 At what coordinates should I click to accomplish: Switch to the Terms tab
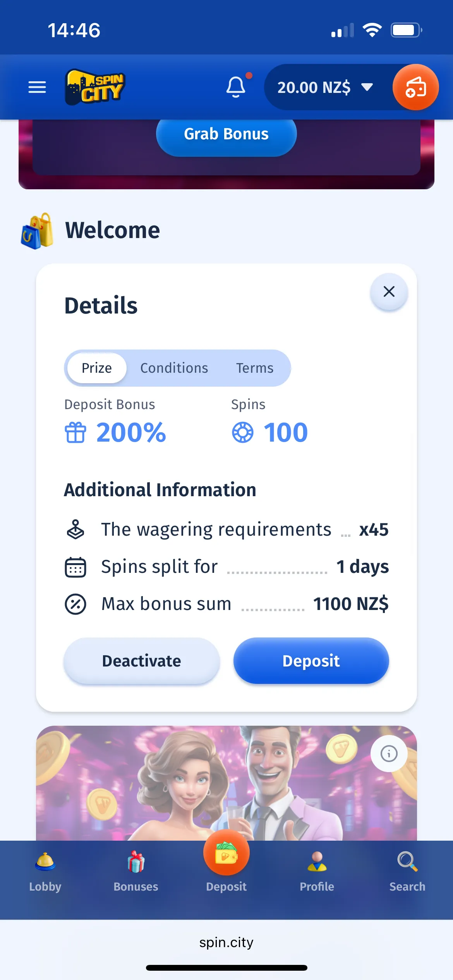[x=255, y=368]
